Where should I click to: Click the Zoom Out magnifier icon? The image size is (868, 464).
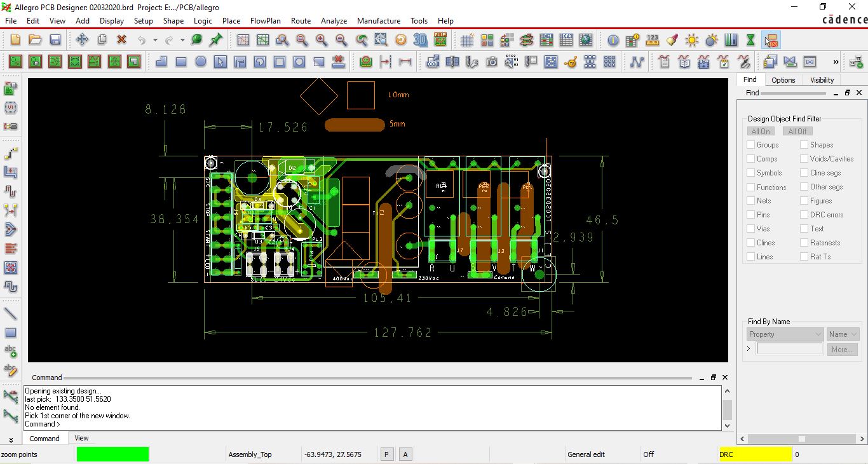click(x=341, y=40)
